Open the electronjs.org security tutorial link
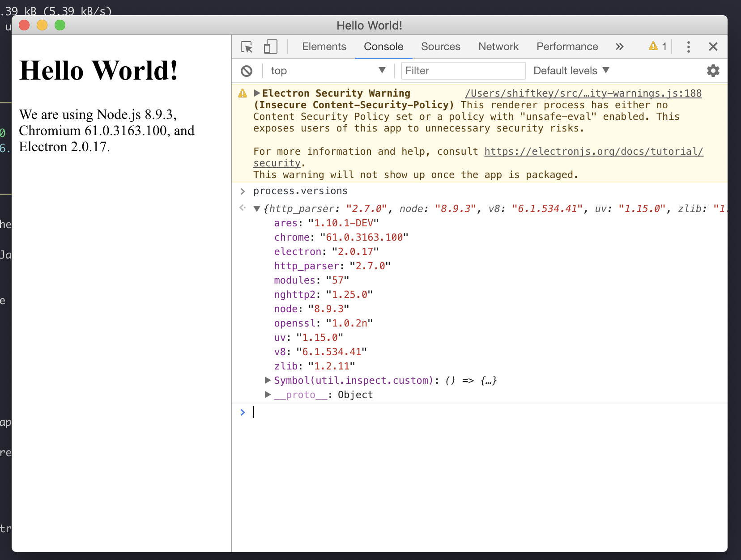The image size is (741, 560). pyautogui.click(x=593, y=151)
